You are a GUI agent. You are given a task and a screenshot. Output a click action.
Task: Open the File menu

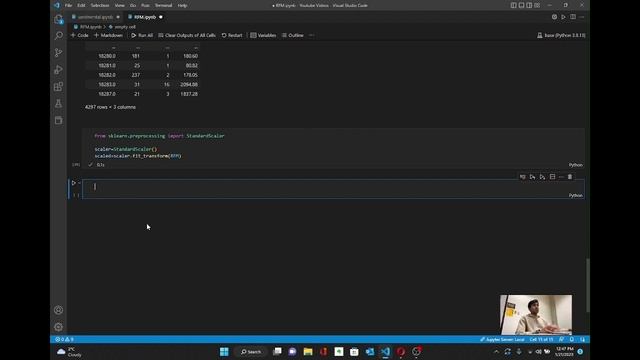(x=68, y=5)
